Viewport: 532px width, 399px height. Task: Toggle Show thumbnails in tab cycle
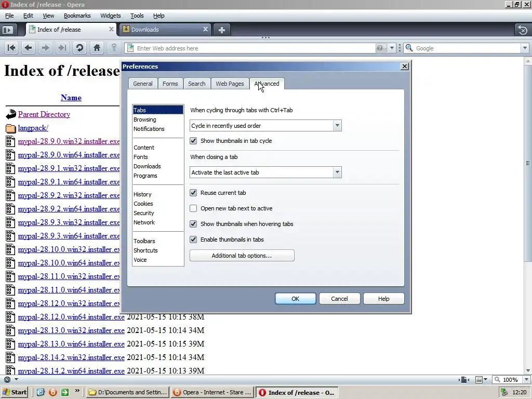pyautogui.click(x=193, y=141)
